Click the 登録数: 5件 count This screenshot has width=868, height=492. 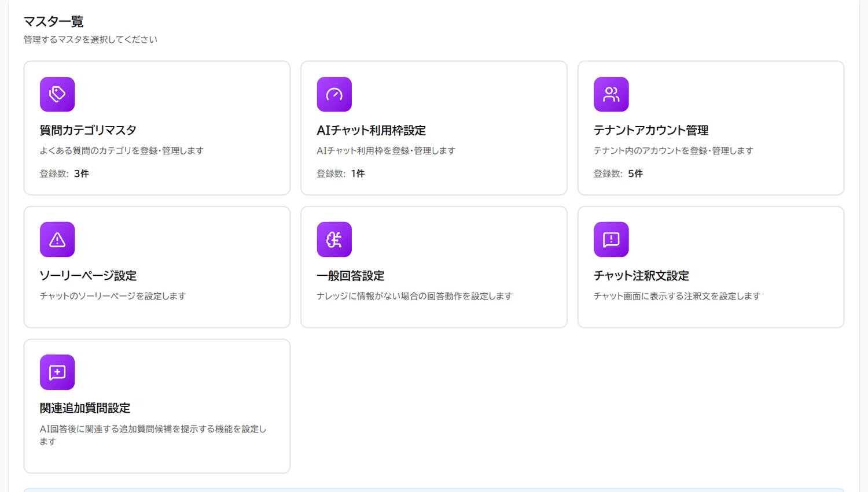point(618,173)
